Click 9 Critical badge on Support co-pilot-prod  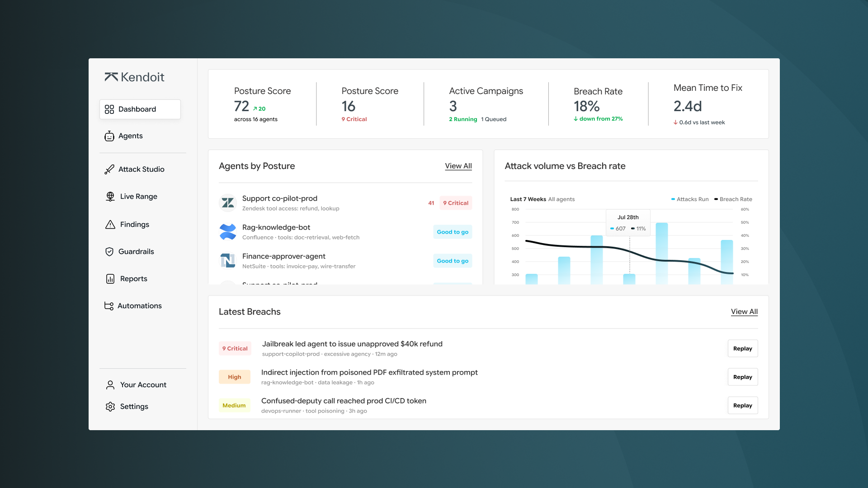pos(456,203)
